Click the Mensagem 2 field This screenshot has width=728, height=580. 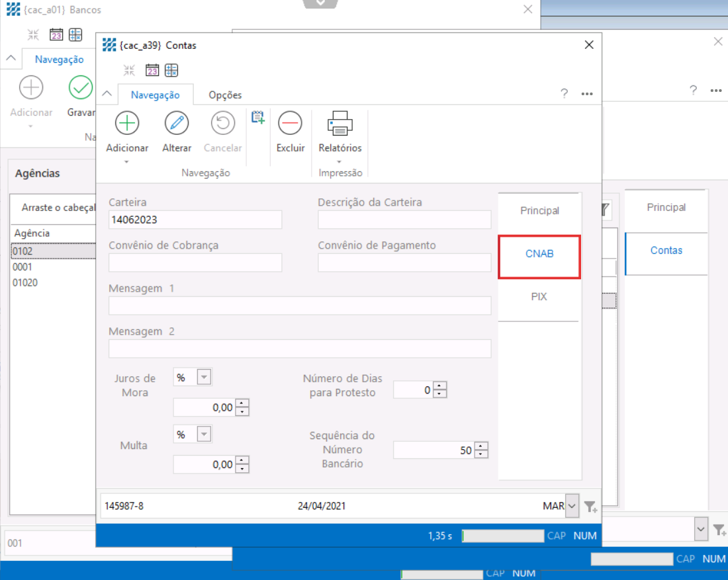[x=300, y=349]
